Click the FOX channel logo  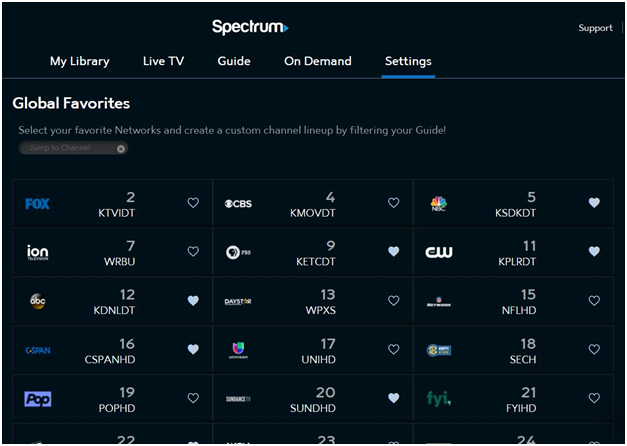click(37, 204)
